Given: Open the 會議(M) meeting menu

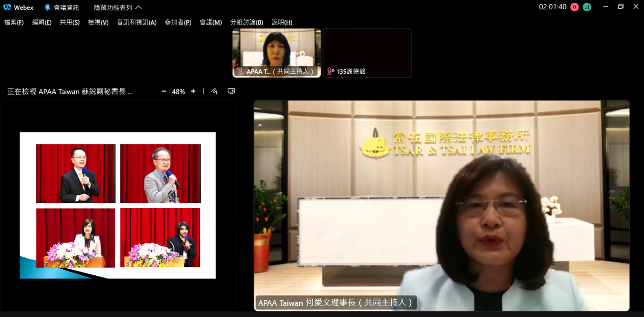Looking at the screenshot, I should tap(210, 22).
